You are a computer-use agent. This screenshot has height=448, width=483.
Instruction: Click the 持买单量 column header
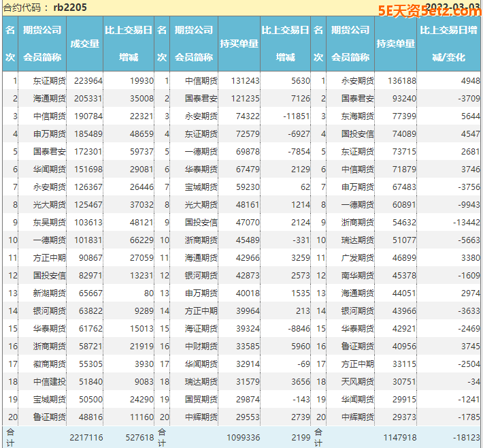[x=239, y=44]
